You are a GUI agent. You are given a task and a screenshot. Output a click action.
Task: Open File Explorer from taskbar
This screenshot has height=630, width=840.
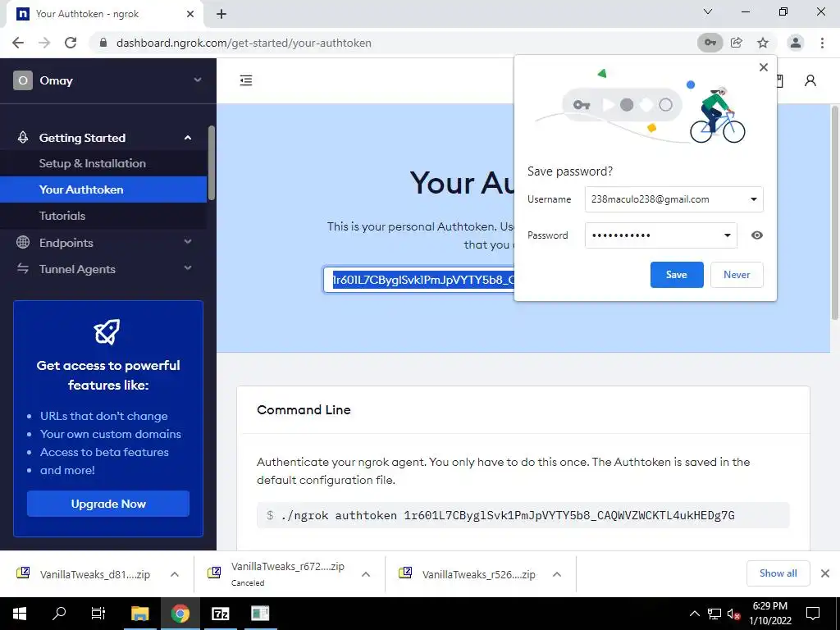click(x=139, y=614)
